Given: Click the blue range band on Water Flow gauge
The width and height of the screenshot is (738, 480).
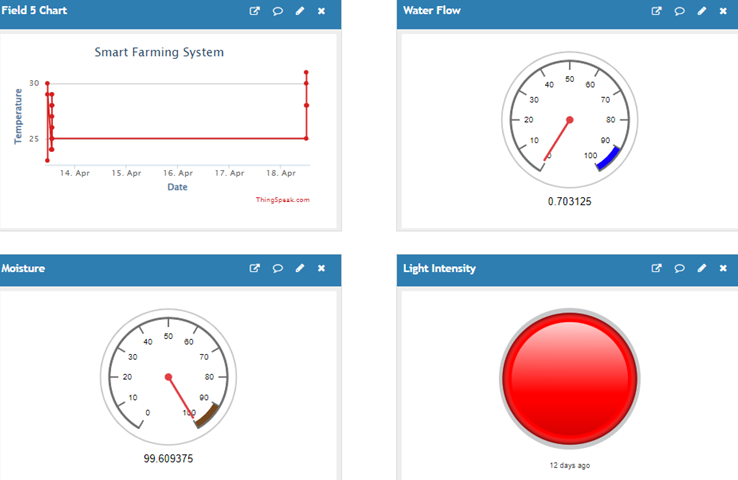Looking at the screenshot, I should 609,159.
